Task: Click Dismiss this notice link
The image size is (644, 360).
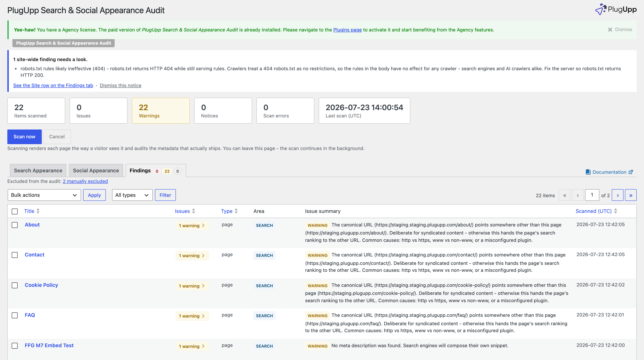Action: tap(121, 85)
